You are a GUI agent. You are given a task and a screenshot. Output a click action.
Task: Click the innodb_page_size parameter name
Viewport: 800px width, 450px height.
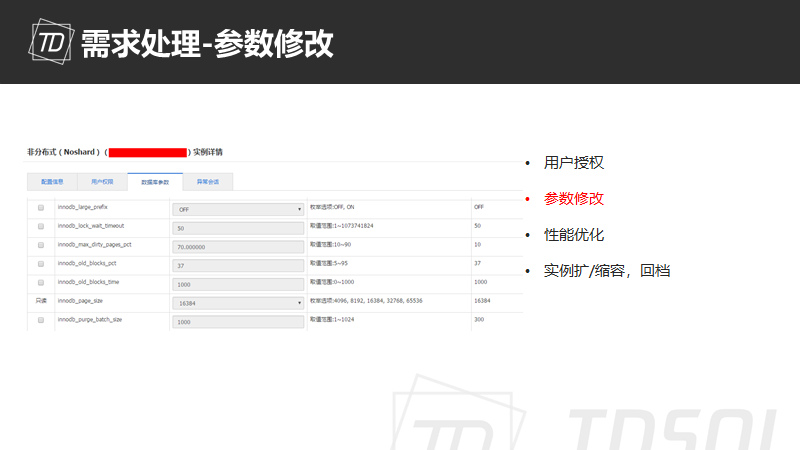pyautogui.click(x=80, y=301)
